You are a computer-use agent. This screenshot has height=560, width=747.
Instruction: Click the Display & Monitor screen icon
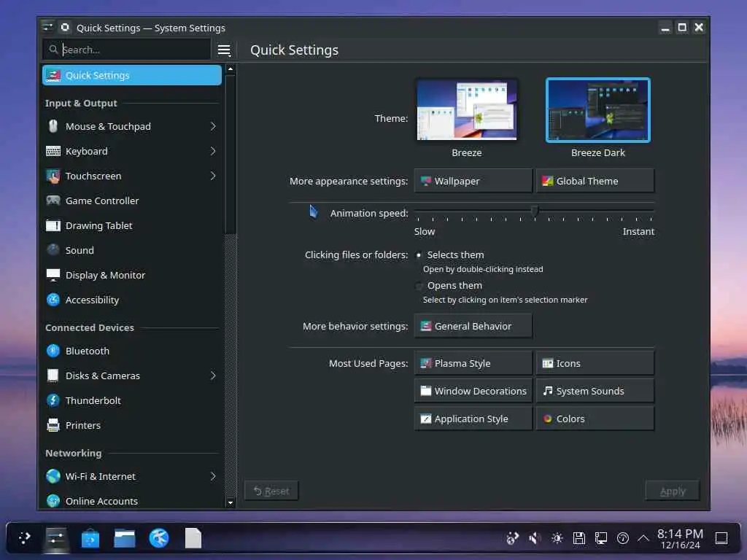pyautogui.click(x=53, y=275)
